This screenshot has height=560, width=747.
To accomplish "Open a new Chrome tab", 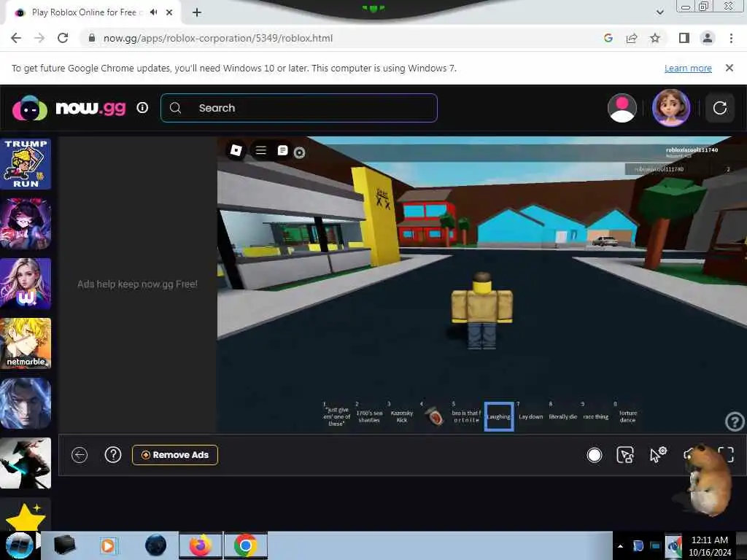I will point(197,13).
